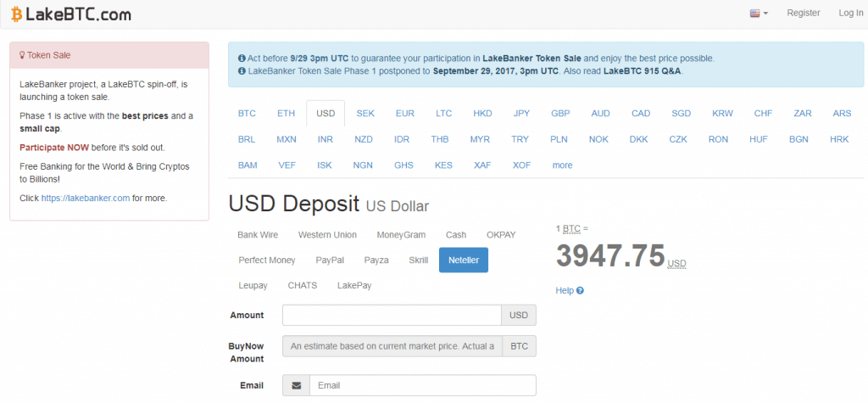Choose the CHF currency tab
The width and height of the screenshot is (868, 403).
tap(764, 113)
